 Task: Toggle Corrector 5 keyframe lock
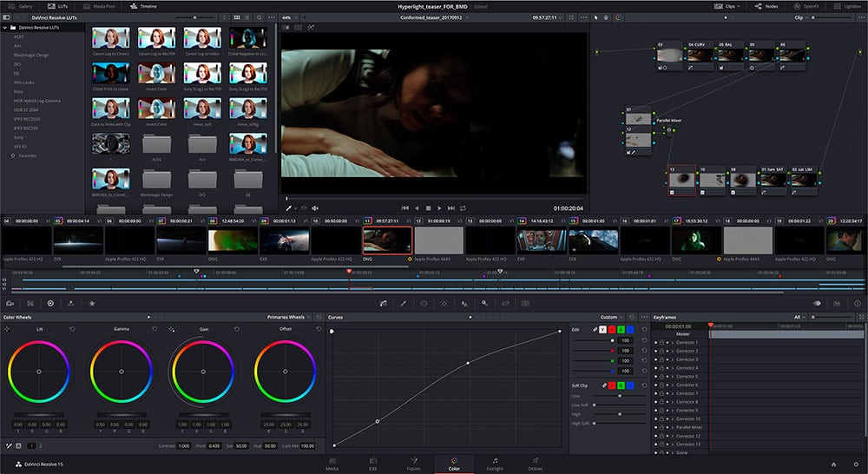661,377
